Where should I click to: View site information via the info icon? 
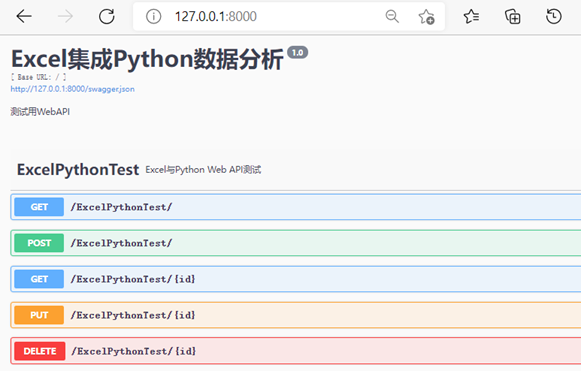[153, 16]
